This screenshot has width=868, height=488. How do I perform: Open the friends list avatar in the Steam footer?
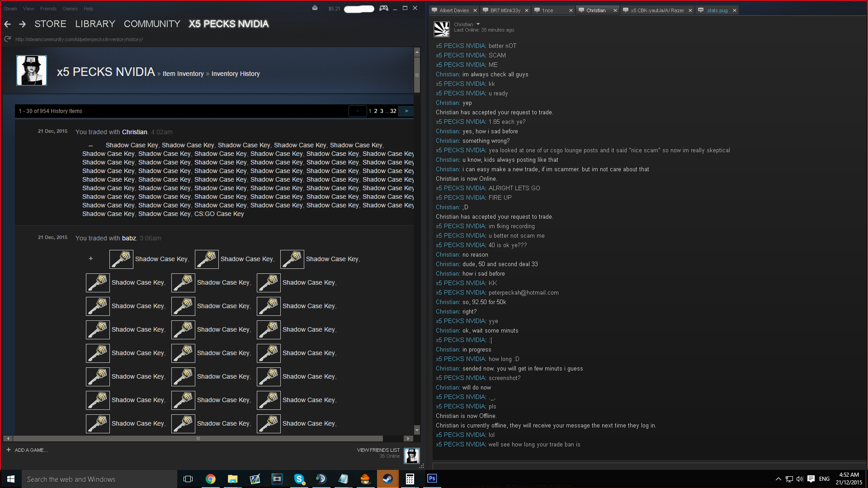(x=411, y=456)
